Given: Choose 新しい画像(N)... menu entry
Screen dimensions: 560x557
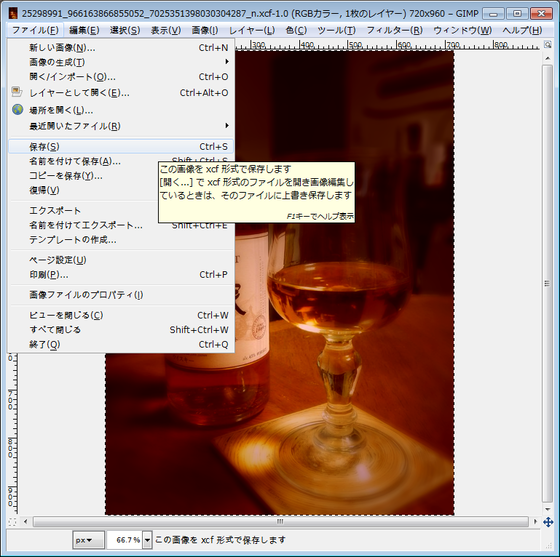Looking at the screenshot, I should pos(121,47).
